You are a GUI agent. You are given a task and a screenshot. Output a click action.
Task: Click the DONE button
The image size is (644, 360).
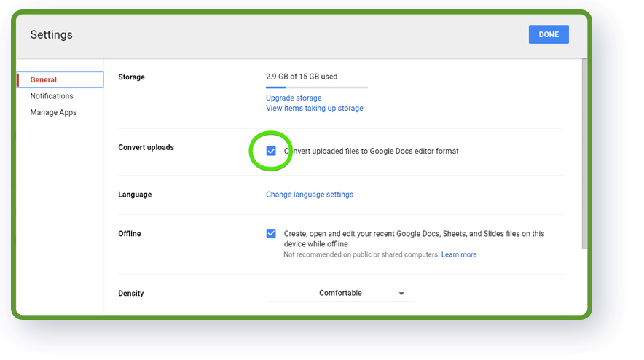point(549,34)
